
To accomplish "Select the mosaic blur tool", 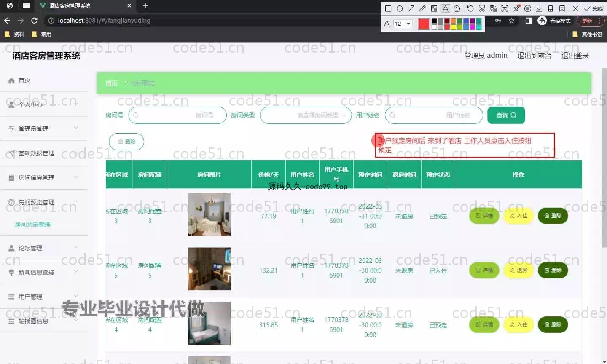I will (x=434, y=8).
